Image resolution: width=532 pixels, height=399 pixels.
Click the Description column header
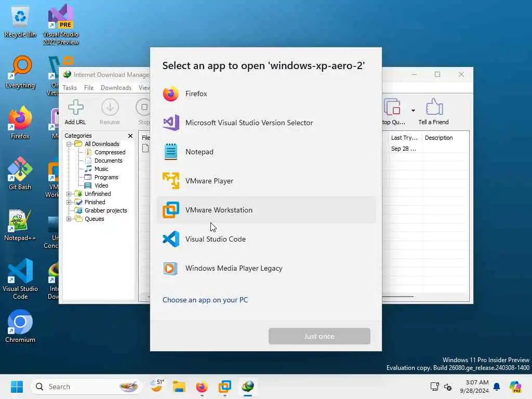[x=438, y=138]
